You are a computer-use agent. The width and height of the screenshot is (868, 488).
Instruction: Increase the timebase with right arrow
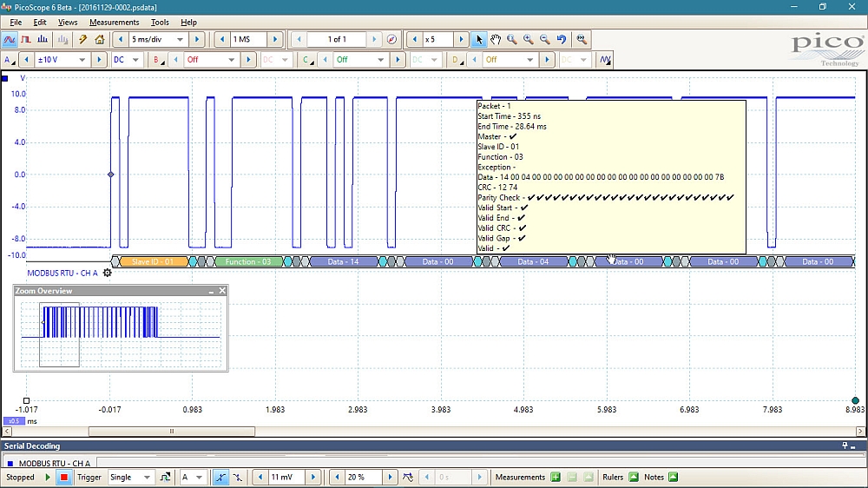coord(196,39)
